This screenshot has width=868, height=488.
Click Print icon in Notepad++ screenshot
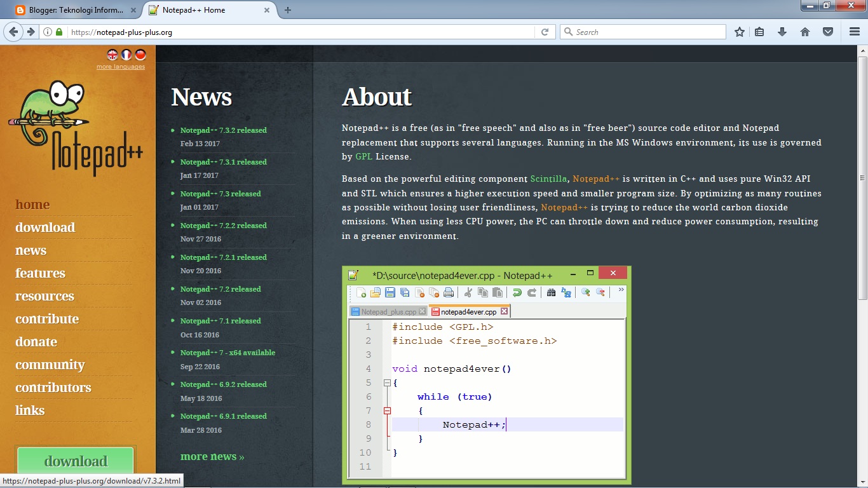point(449,293)
